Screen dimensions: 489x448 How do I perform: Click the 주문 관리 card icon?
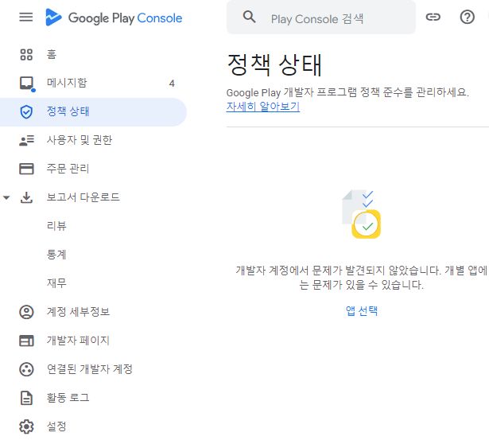point(26,169)
